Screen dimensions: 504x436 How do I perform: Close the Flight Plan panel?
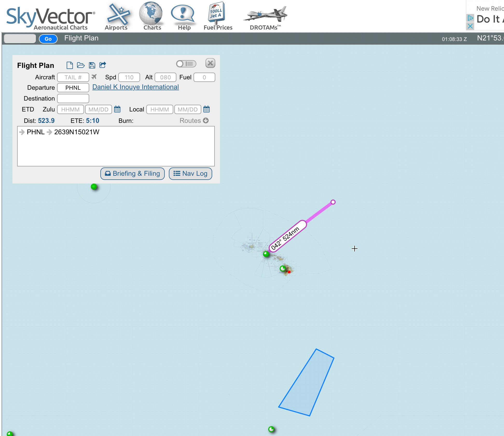210,63
